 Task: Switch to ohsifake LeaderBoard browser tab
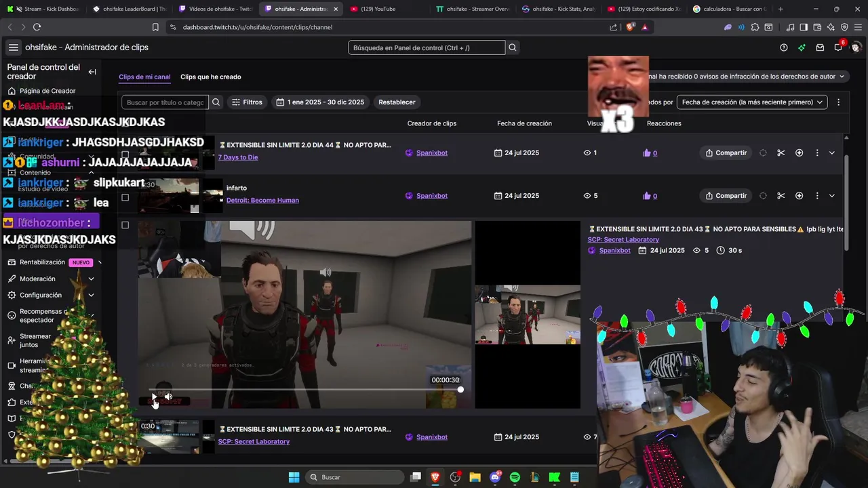pyautogui.click(x=130, y=9)
